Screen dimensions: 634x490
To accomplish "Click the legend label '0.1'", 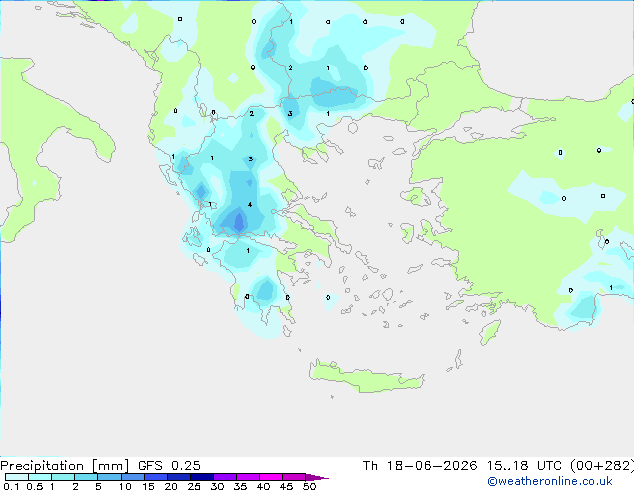I will point(11,486).
